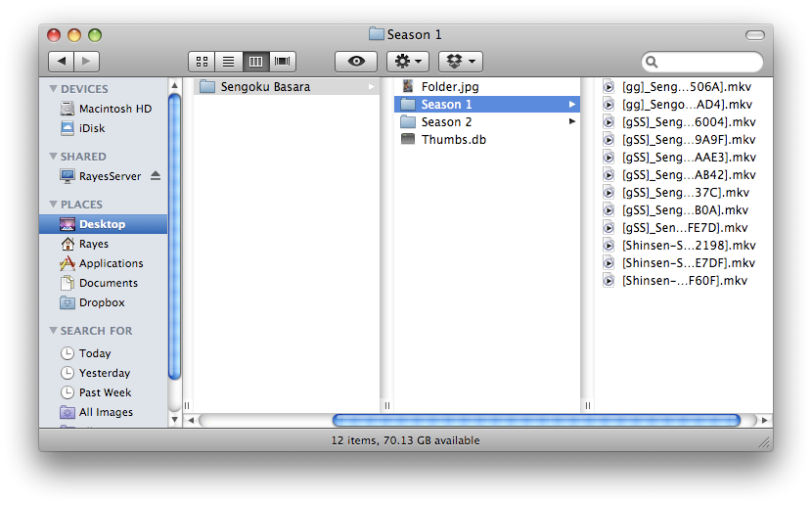Click the Season 1 title folder icon
This screenshot has width=812, height=505.
pos(377,34)
